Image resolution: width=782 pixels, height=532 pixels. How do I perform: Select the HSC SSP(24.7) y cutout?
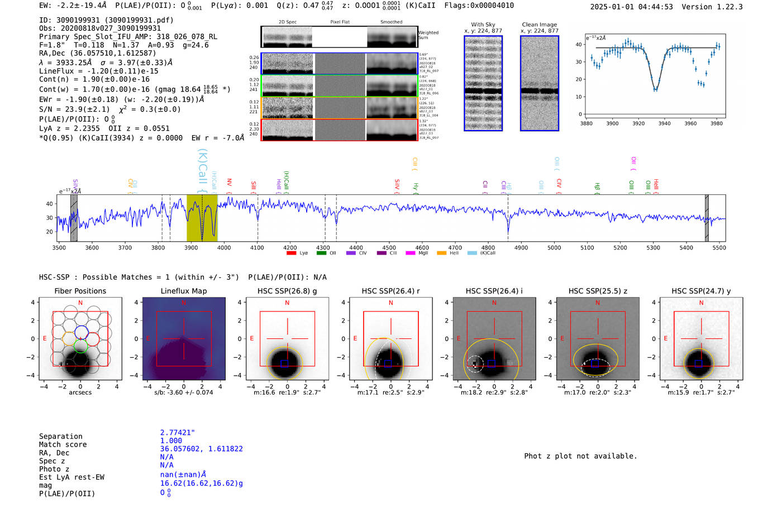click(701, 339)
